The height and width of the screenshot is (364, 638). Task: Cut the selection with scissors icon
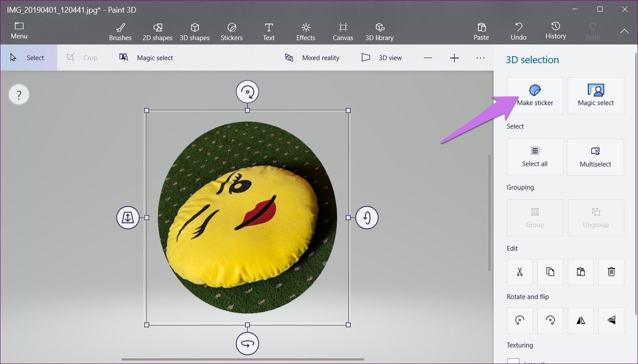[520, 272]
